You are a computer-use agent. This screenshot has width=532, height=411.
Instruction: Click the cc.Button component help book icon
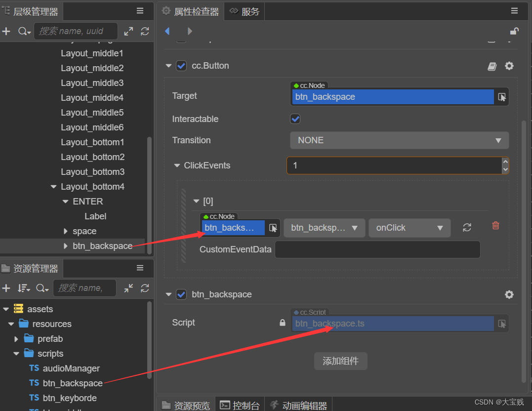click(492, 66)
